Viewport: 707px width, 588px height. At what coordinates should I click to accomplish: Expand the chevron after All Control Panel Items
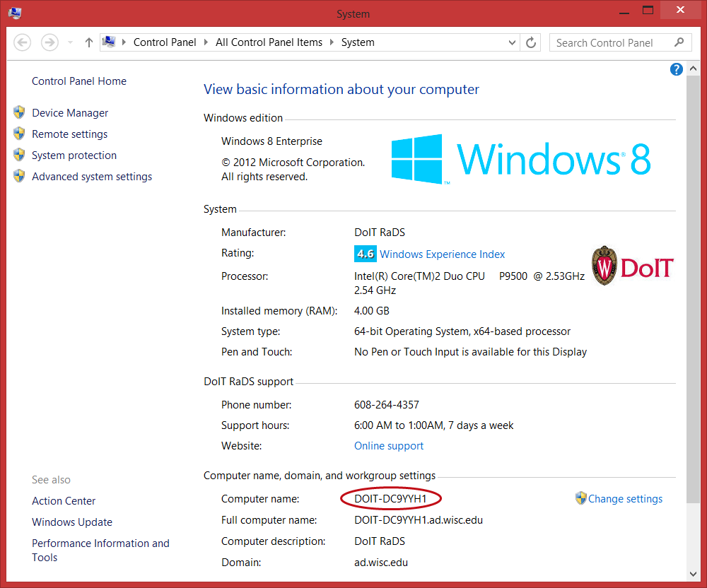click(x=332, y=42)
